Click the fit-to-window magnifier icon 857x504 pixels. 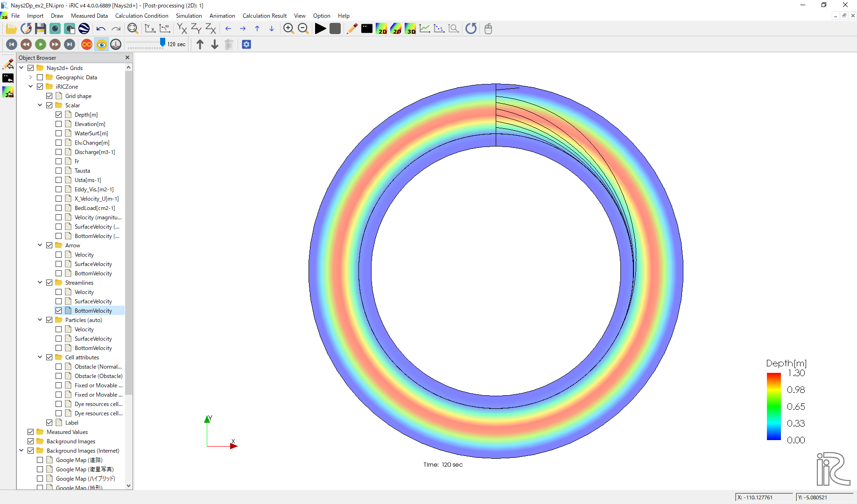133,29
